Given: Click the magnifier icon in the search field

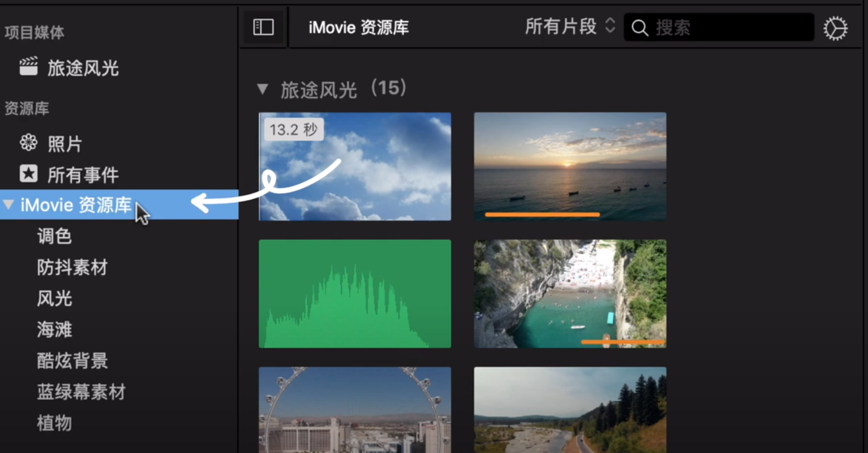Looking at the screenshot, I should pos(641,27).
